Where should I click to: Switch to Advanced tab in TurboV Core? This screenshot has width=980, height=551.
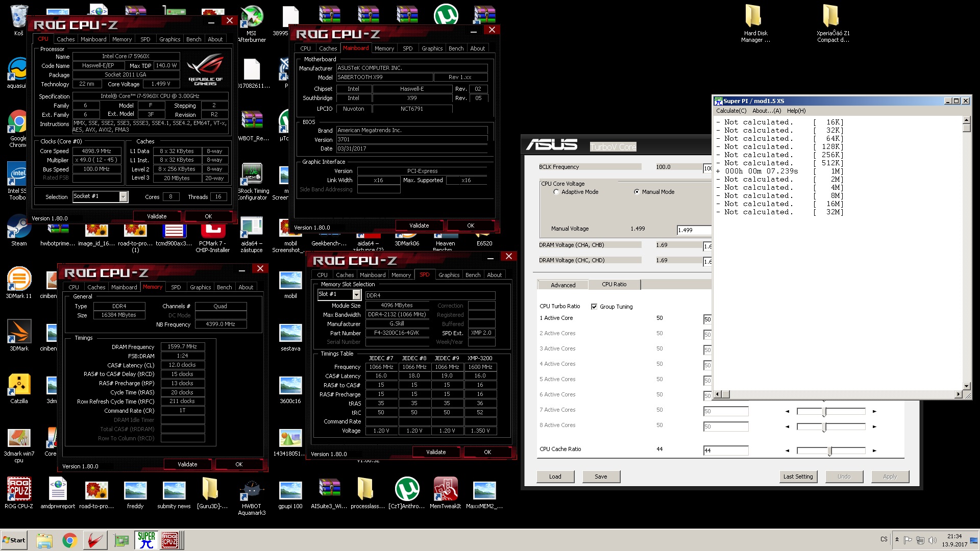[563, 285]
